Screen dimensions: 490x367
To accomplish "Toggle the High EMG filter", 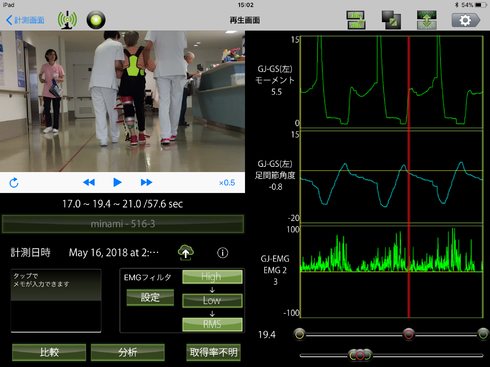I will (212, 277).
